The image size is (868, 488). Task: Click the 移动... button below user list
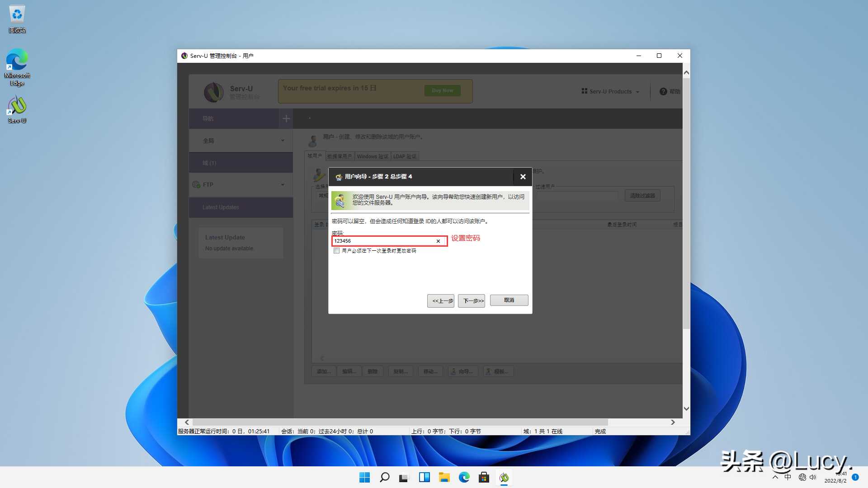430,371
